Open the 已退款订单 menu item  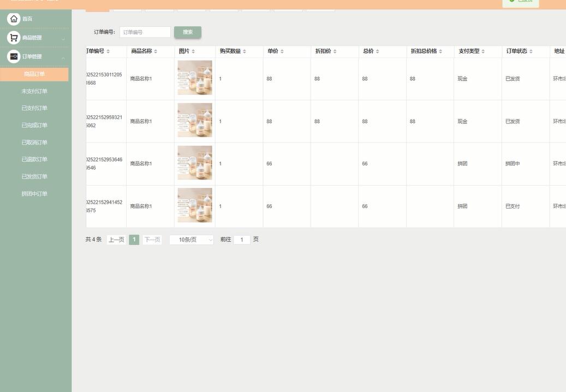click(34, 159)
